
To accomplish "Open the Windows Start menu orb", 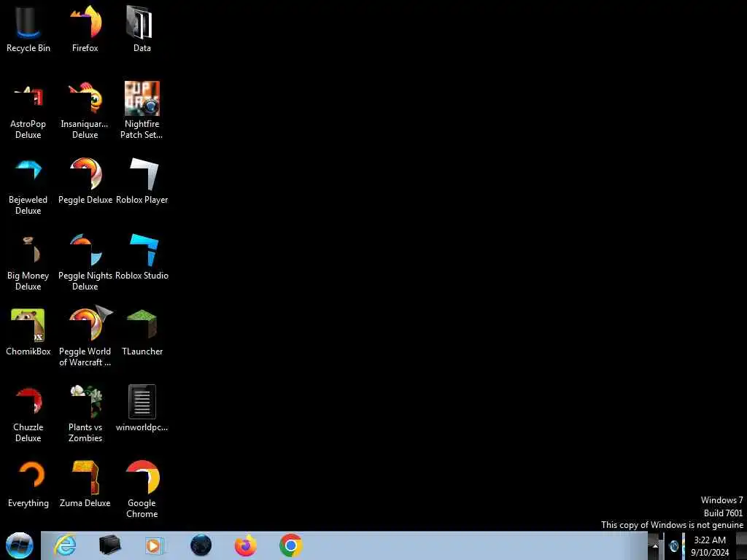I will pyautogui.click(x=20, y=545).
